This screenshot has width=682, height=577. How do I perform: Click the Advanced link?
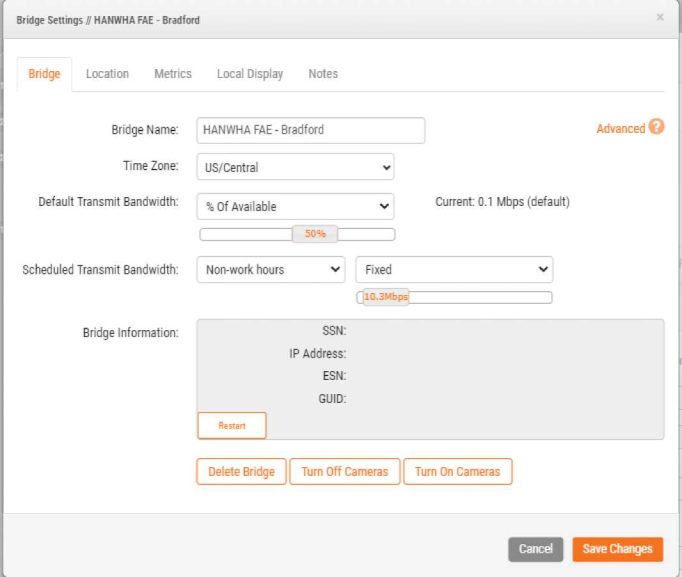[620, 129]
